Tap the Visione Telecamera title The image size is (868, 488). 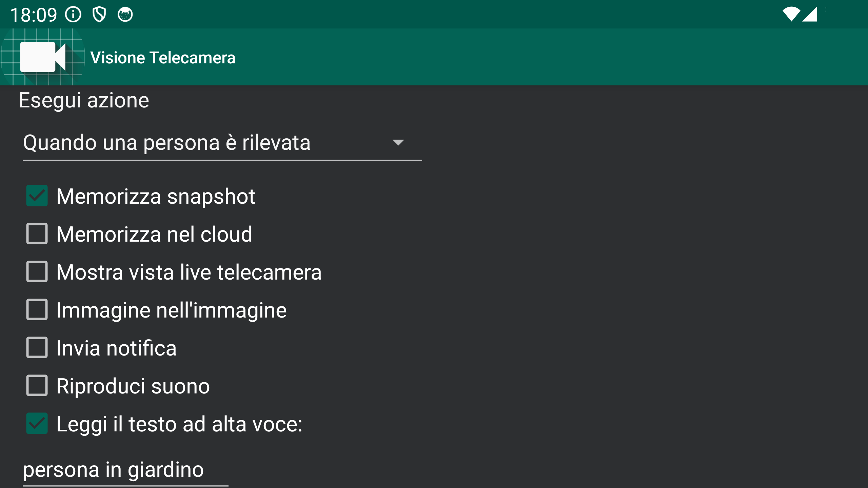[x=163, y=58]
